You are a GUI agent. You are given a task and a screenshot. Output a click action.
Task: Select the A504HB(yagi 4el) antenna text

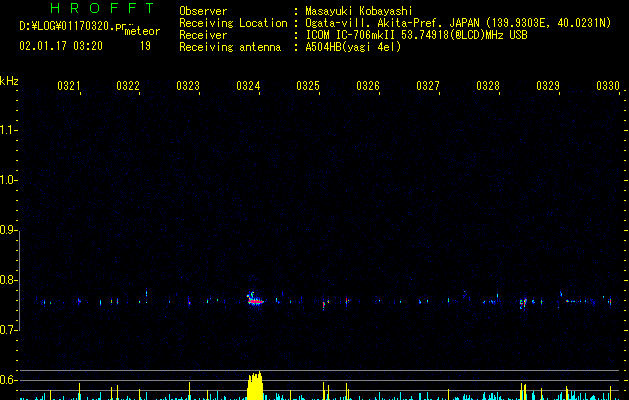(353, 47)
